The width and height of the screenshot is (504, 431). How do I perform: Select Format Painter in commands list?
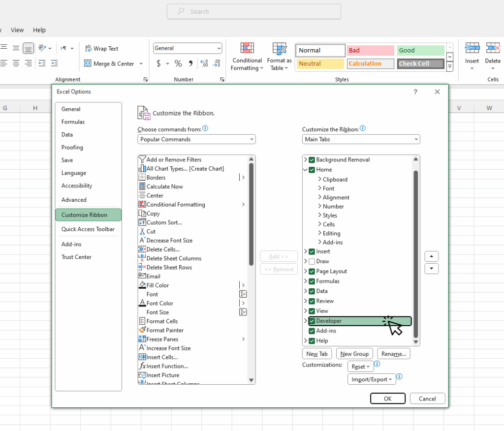pos(165,330)
